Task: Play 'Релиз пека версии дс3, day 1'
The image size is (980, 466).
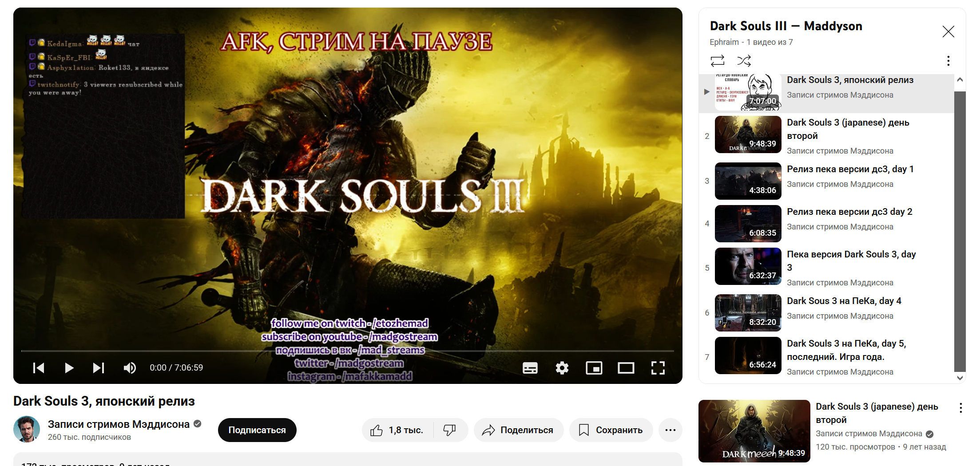Action: click(x=850, y=169)
